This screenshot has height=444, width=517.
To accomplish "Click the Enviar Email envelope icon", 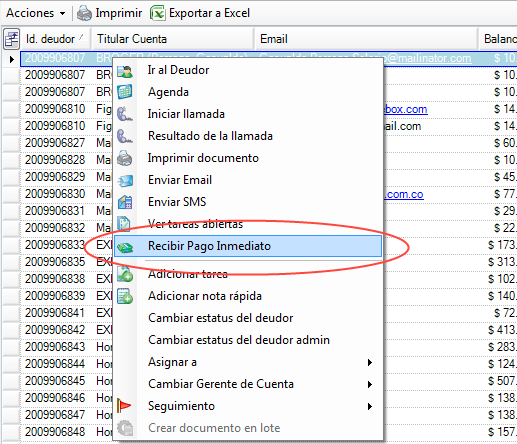I will tap(125, 180).
